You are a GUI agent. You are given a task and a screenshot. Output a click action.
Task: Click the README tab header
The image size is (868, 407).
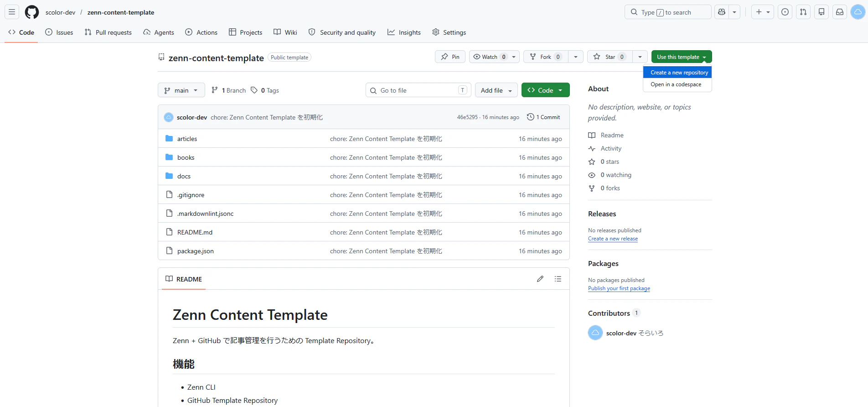(x=184, y=279)
